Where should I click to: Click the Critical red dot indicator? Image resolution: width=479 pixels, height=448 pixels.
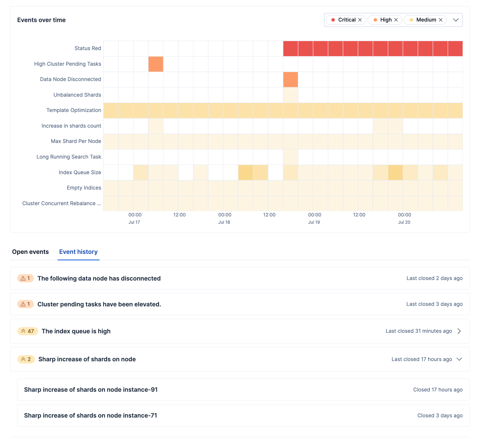pyautogui.click(x=333, y=20)
